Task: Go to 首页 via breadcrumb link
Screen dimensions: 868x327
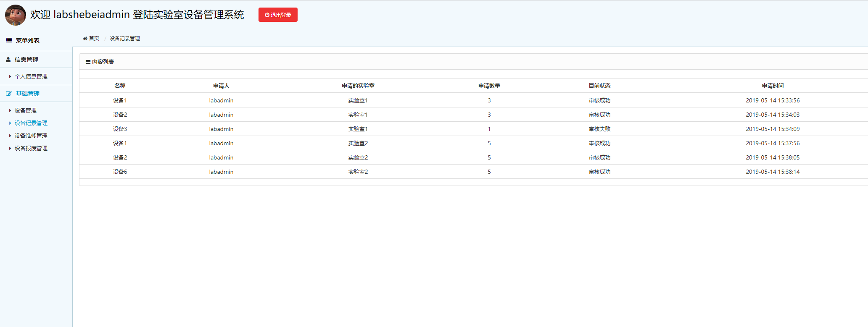Action: [94, 39]
